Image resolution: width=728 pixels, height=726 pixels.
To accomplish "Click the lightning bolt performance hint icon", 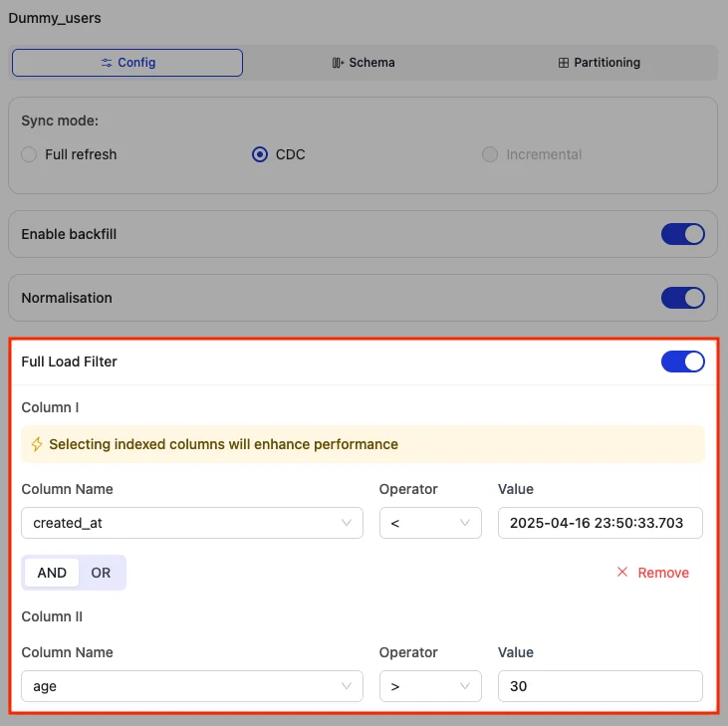I will pos(37,444).
